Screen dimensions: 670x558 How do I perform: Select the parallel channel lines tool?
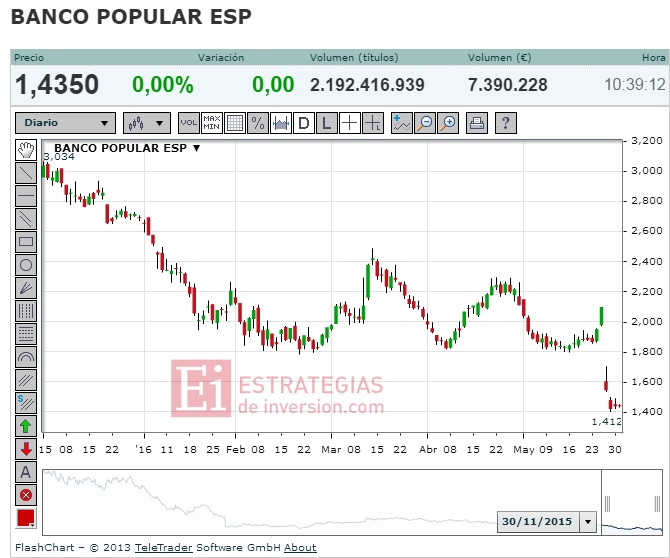click(x=26, y=219)
